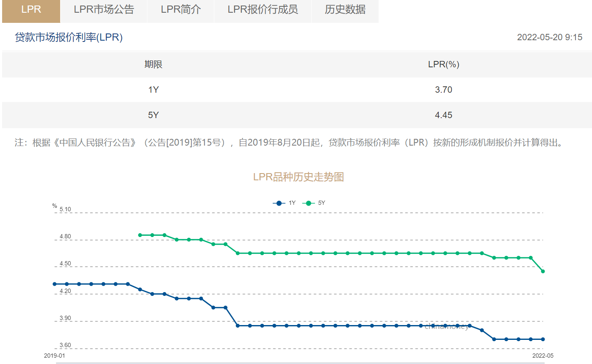Click the first green 5Y data point
Viewport: 592px width, 364px height.
point(140,234)
